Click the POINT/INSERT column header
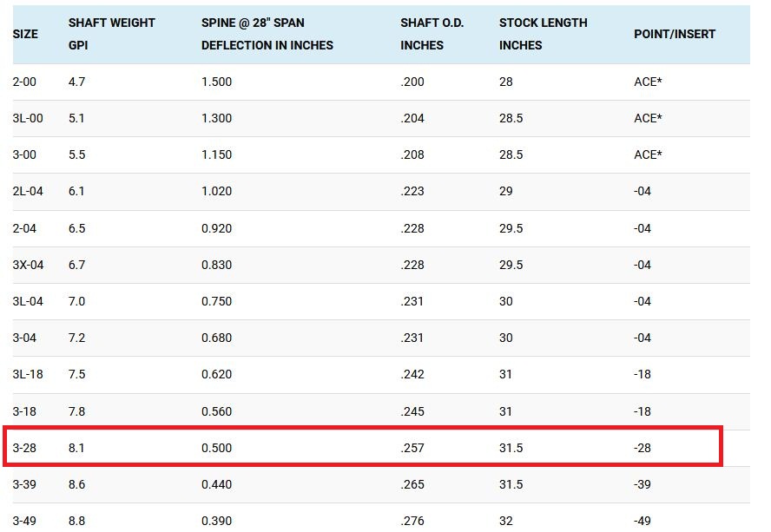The image size is (771, 532). (675, 34)
